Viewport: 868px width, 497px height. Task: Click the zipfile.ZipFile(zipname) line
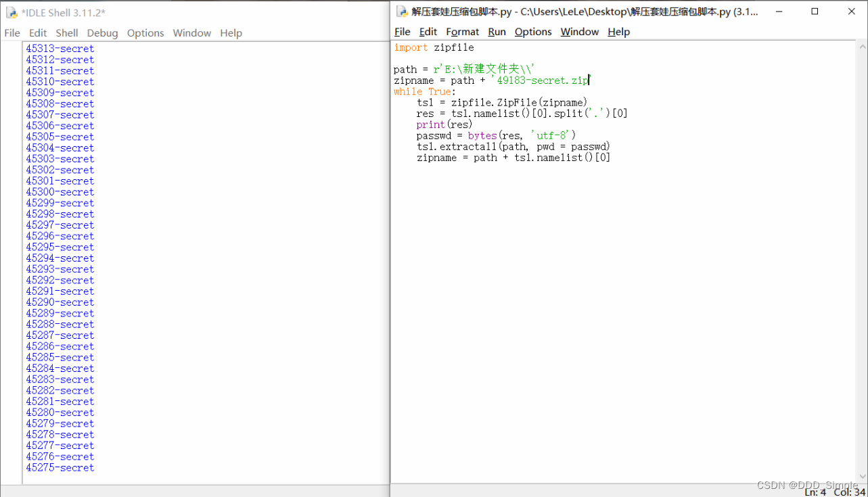pos(502,103)
